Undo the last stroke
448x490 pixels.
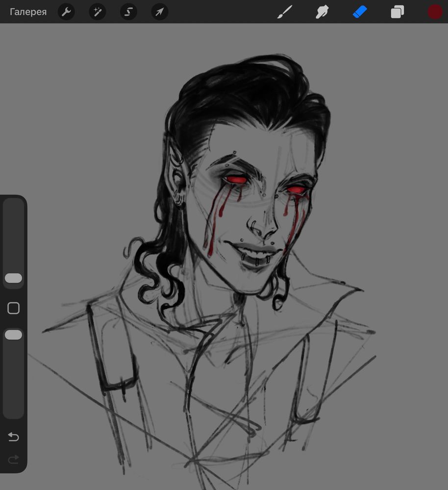13,437
